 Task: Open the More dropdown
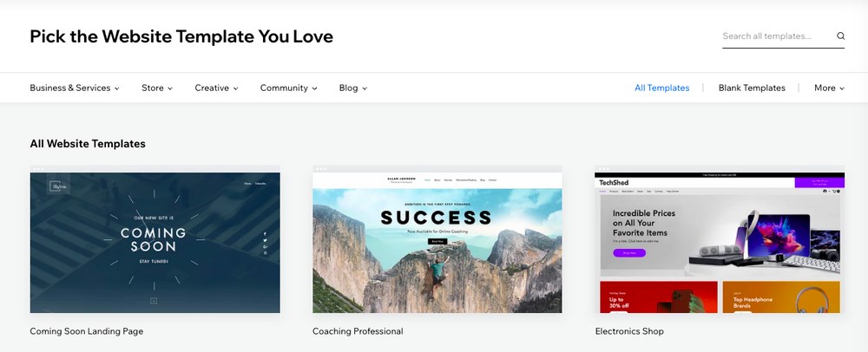click(x=829, y=88)
